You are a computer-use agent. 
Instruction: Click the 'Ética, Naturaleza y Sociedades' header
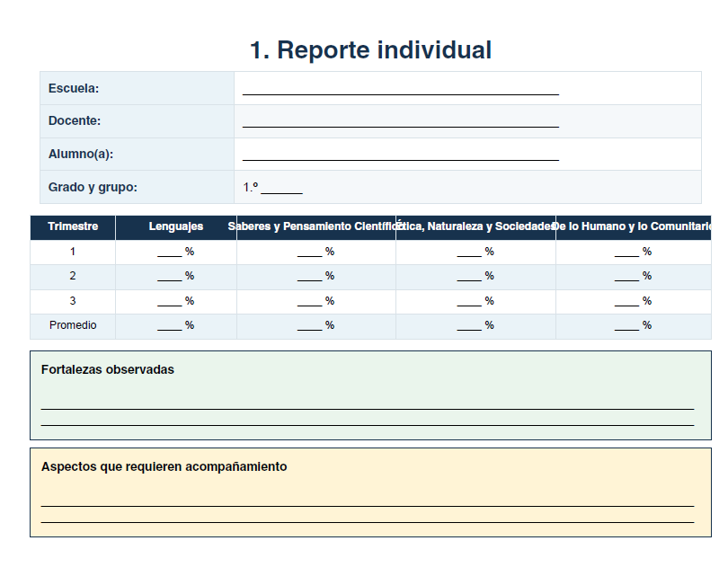[x=475, y=226]
